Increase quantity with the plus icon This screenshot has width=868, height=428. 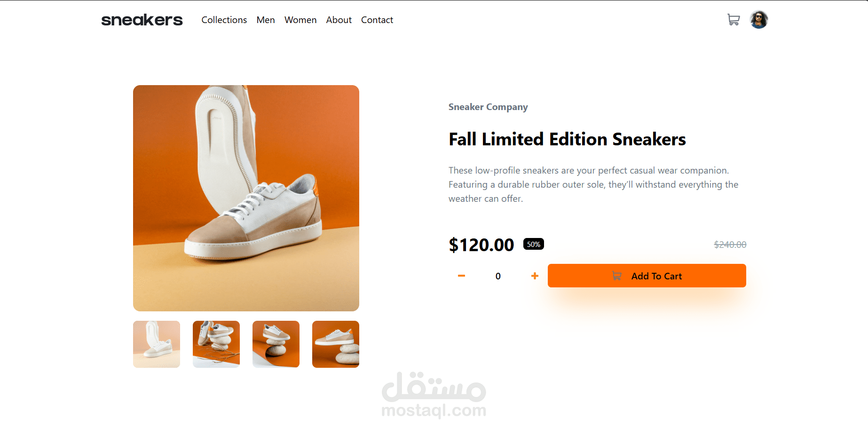click(x=535, y=276)
